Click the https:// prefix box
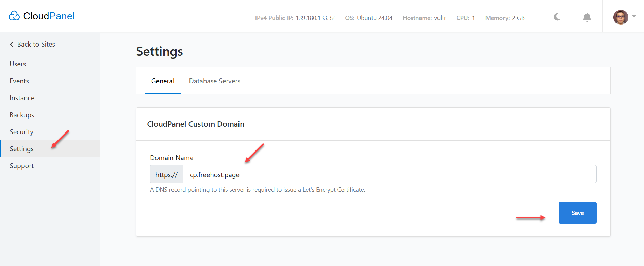Screen dimensions: 644x266 [166, 174]
